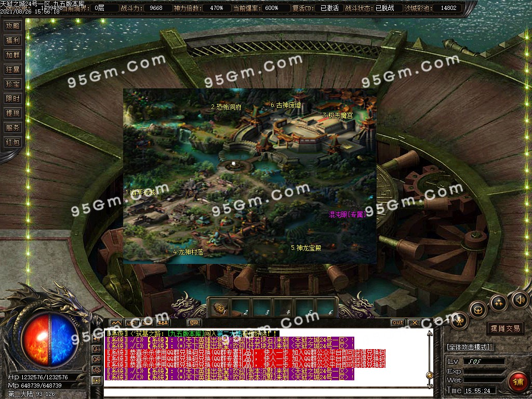Screen dimensions: 532x399
Task: Toggle the sound speaker round icon
Action: point(520,300)
